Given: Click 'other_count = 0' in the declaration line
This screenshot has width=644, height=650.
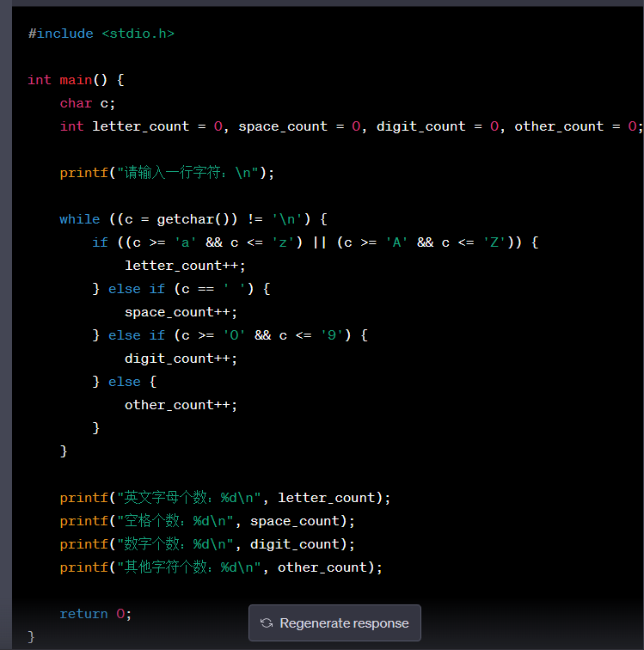Looking at the screenshot, I should coord(575,126).
